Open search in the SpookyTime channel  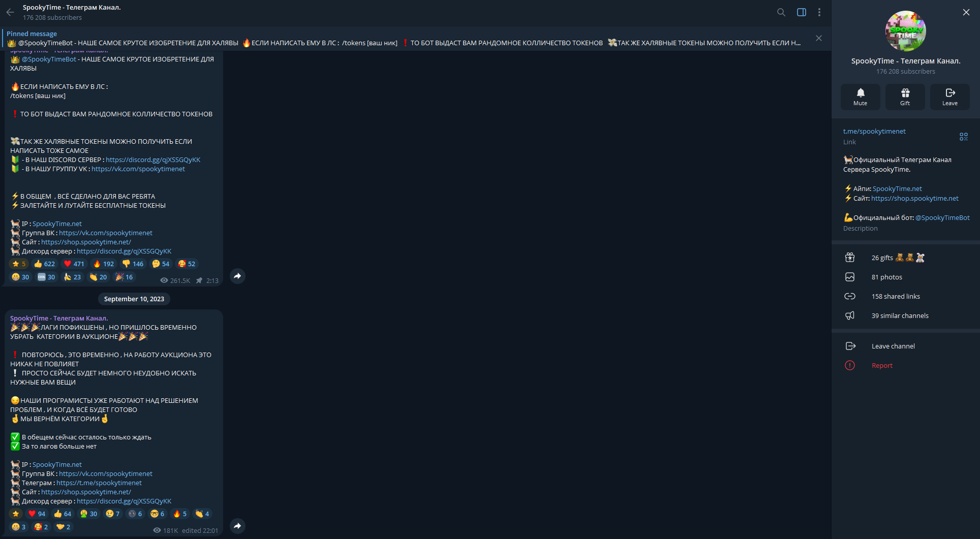[781, 12]
